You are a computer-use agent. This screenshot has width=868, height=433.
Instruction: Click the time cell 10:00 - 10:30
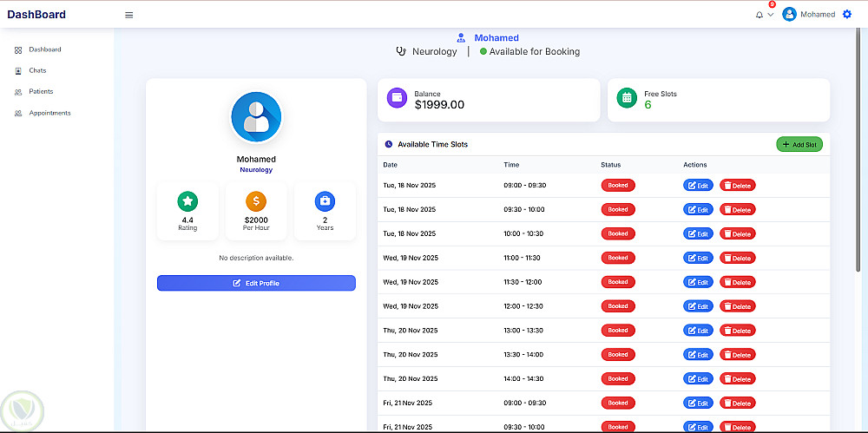tap(525, 233)
